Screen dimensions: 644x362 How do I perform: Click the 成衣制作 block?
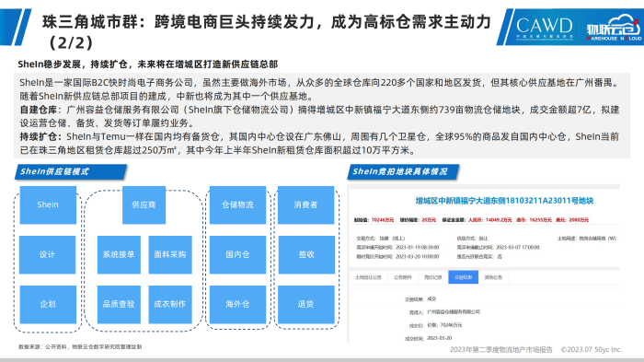[170, 304]
